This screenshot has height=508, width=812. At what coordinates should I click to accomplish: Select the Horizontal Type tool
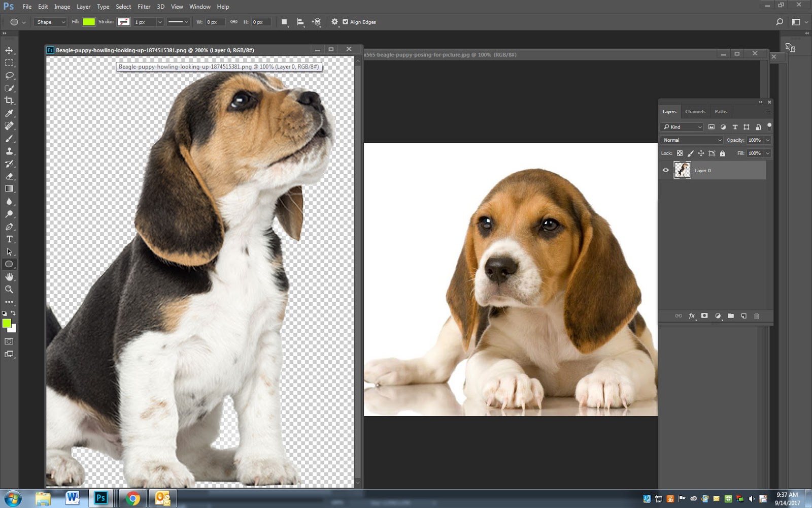tap(8, 239)
